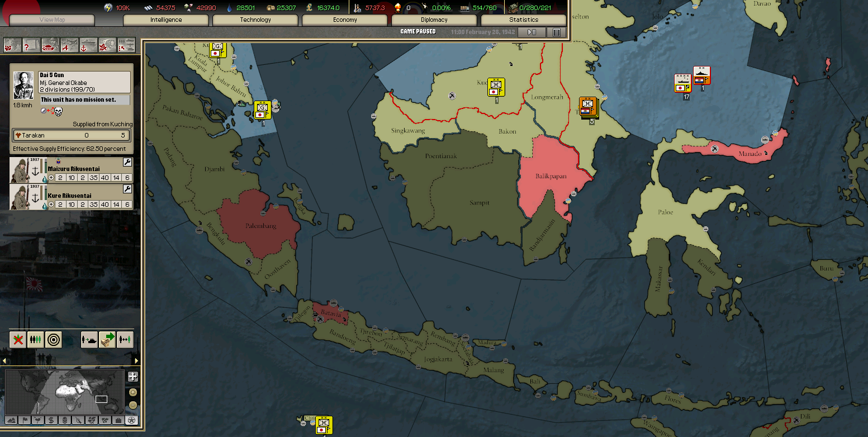
Task: Open the Technology tab
Action: pos(255,20)
